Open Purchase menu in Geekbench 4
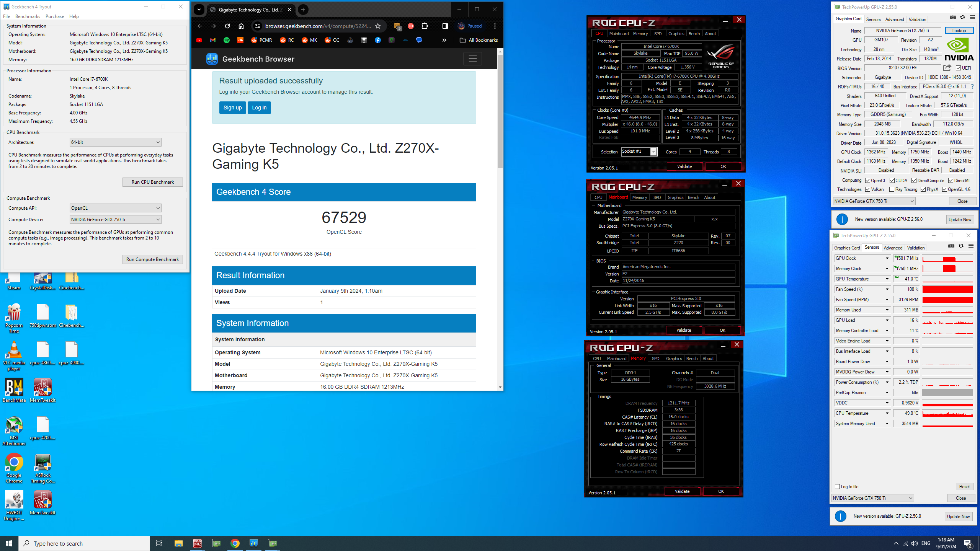 click(x=55, y=16)
